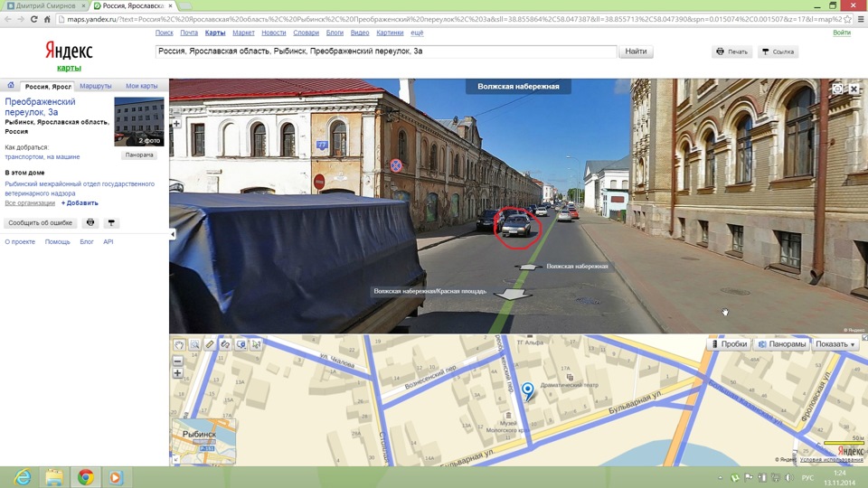The width and height of the screenshot is (868, 488).
Task: Open the panorama fullscreen icon
Action: pyautogui.click(x=837, y=89)
